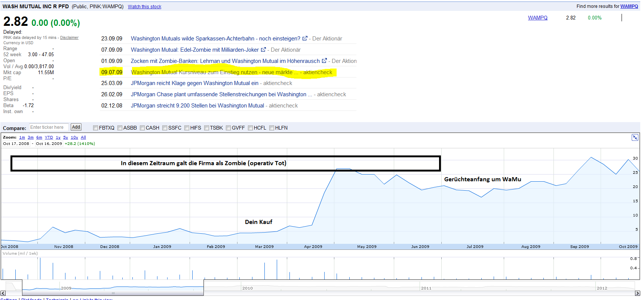Click the 01.09.09 news date
The width and height of the screenshot is (644, 300).
coord(112,61)
